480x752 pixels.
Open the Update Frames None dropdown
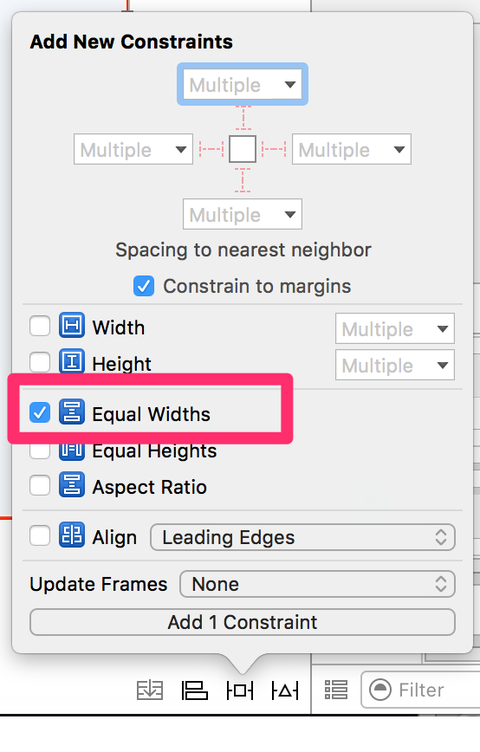point(317,584)
